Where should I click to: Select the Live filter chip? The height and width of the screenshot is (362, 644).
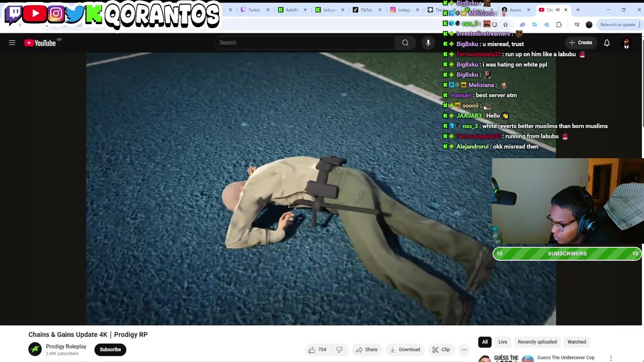pyautogui.click(x=503, y=342)
